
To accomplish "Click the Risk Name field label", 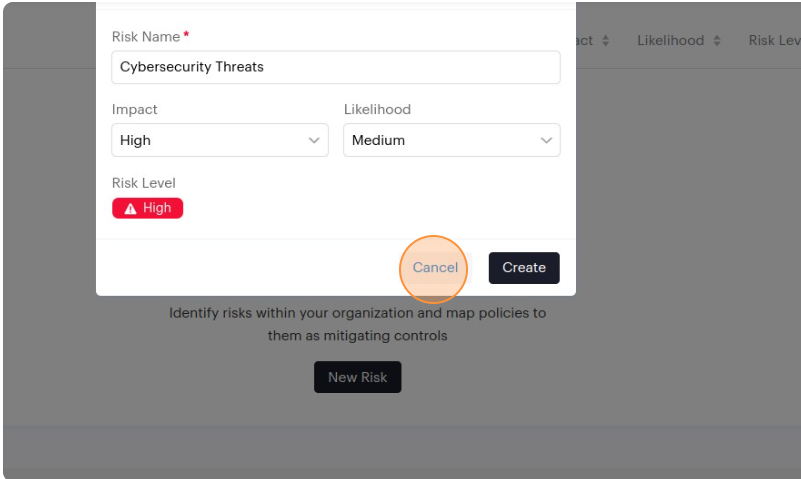I will click(146, 37).
